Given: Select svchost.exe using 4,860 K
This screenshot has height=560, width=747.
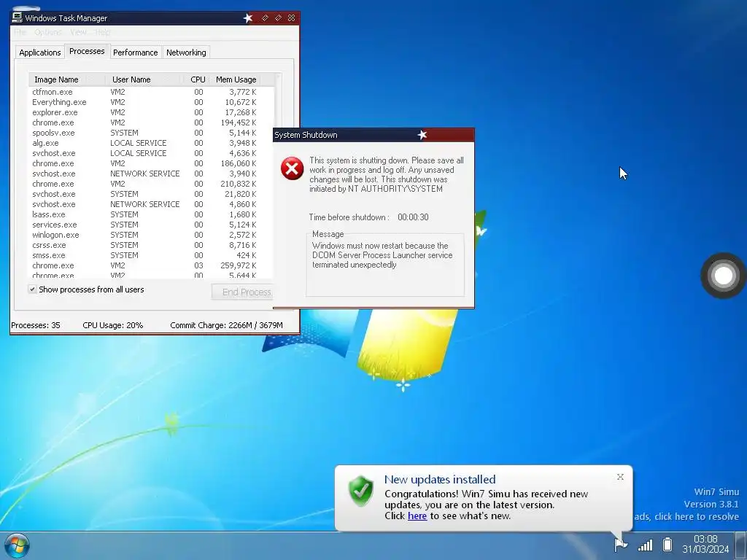Looking at the screenshot, I should click(x=151, y=204).
